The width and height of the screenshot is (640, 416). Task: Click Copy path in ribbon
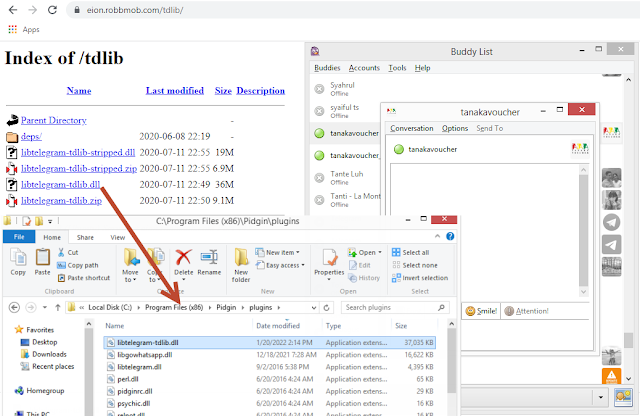point(78,265)
